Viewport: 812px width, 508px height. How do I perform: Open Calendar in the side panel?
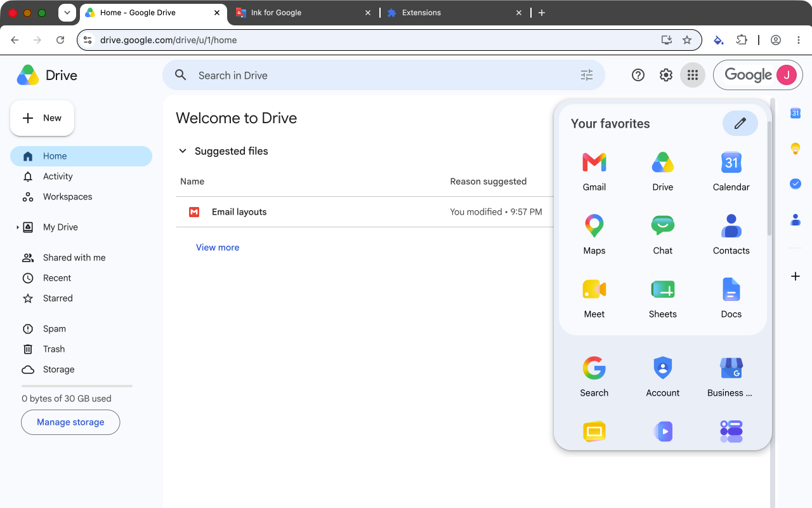click(796, 113)
